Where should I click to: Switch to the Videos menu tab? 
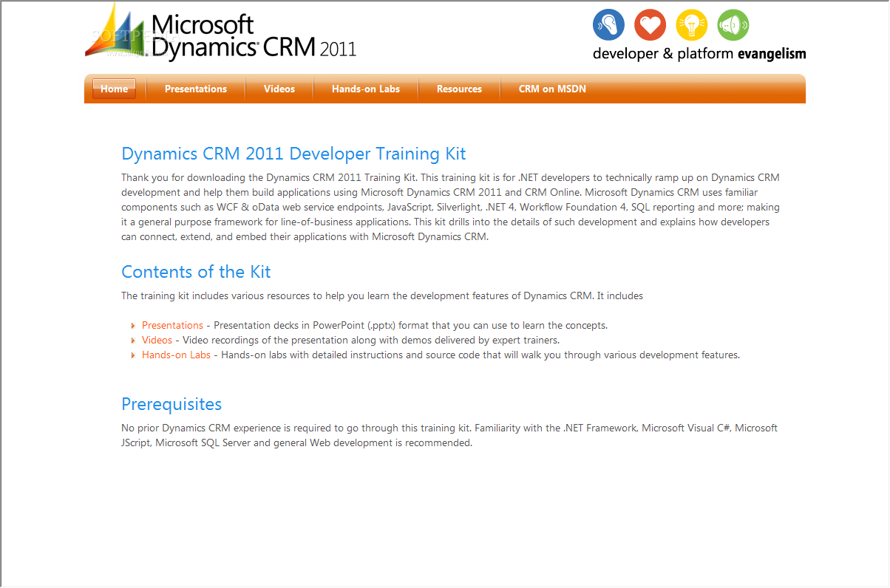tap(279, 89)
